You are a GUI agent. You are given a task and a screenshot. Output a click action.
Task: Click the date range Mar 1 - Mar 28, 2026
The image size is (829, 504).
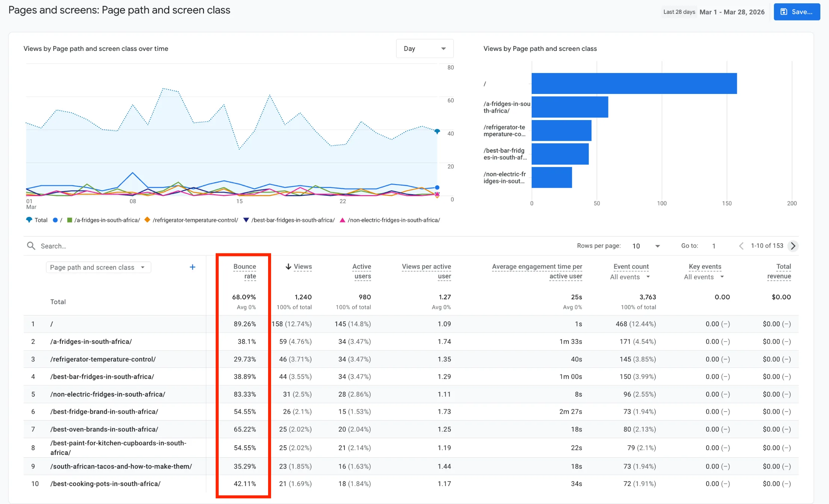click(x=732, y=12)
